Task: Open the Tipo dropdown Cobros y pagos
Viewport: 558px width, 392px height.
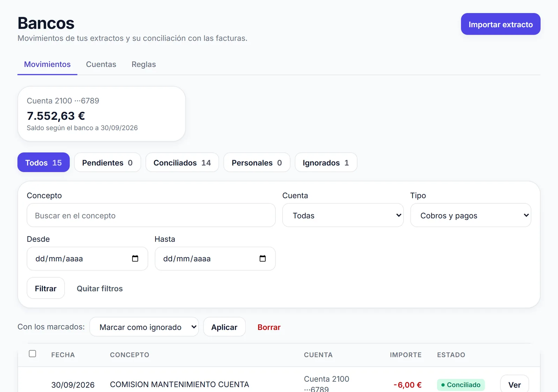Action: tap(470, 215)
